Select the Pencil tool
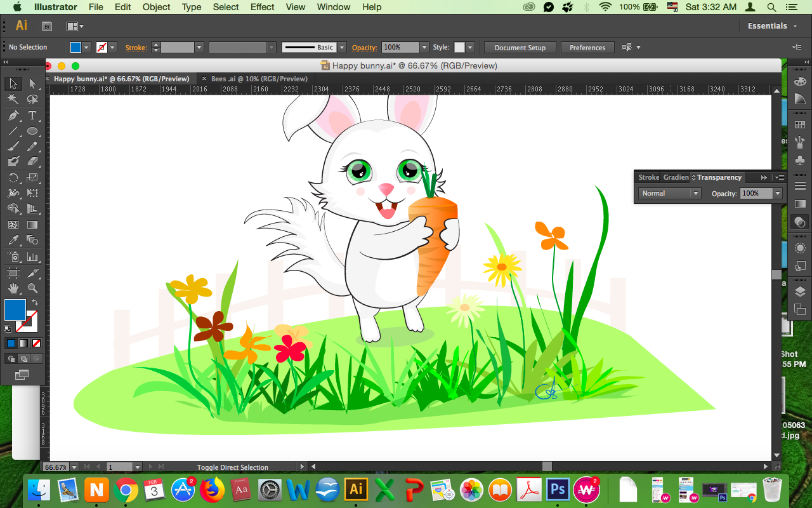This screenshot has width=812, height=508. (32, 147)
